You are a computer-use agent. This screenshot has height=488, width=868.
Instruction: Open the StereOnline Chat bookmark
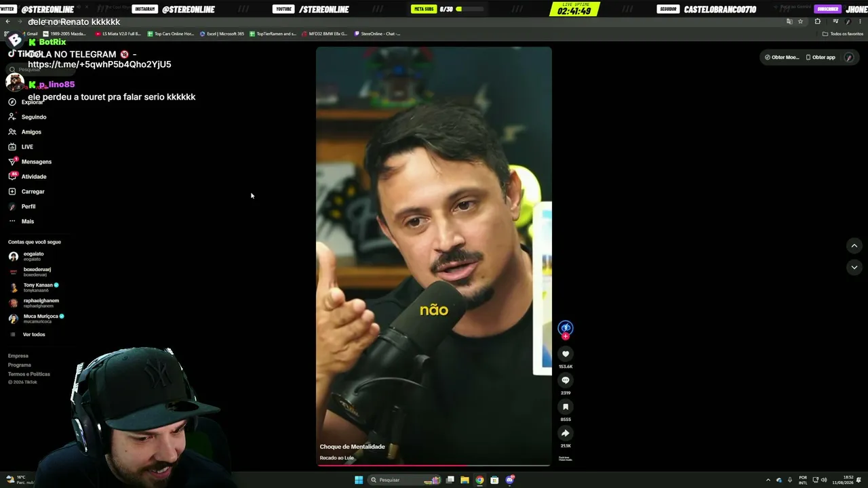(378, 34)
